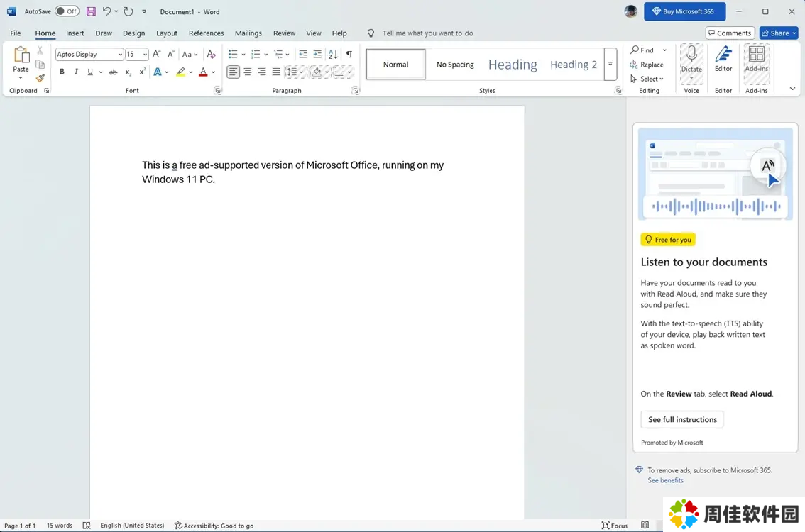This screenshot has width=805, height=532.
Task: Switch to the Layout tab
Action: point(167,33)
